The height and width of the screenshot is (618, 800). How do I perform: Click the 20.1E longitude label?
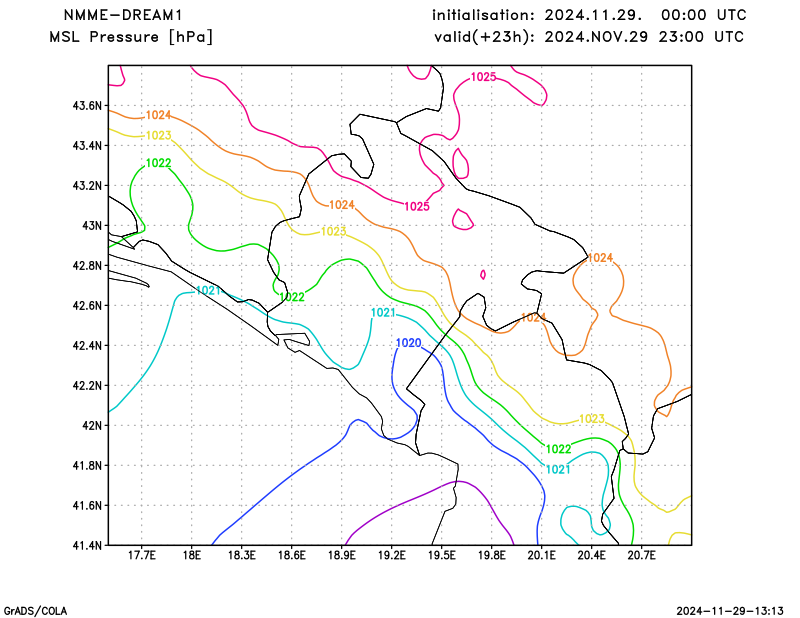pos(541,555)
